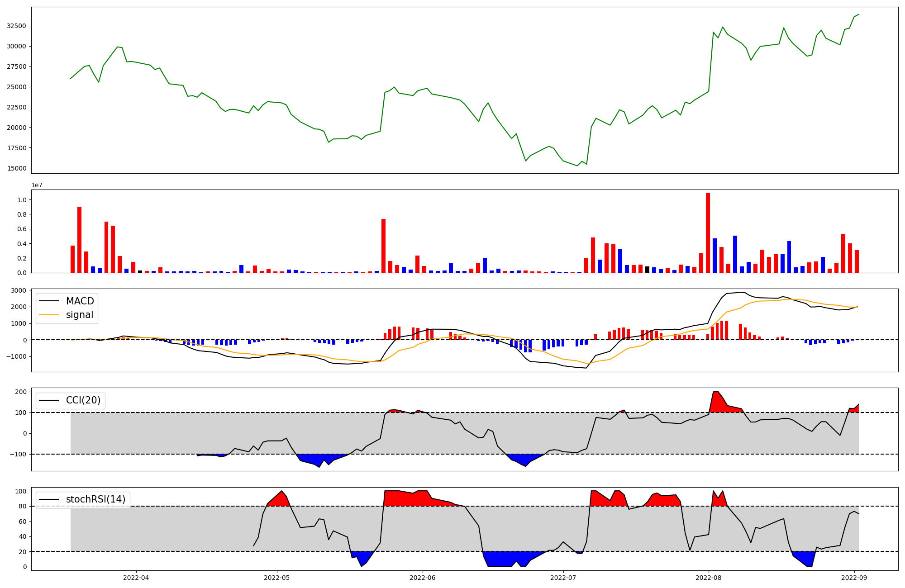The image size is (905, 588).
Task: Click the 2022-09 date tick label
Action: [x=854, y=577]
